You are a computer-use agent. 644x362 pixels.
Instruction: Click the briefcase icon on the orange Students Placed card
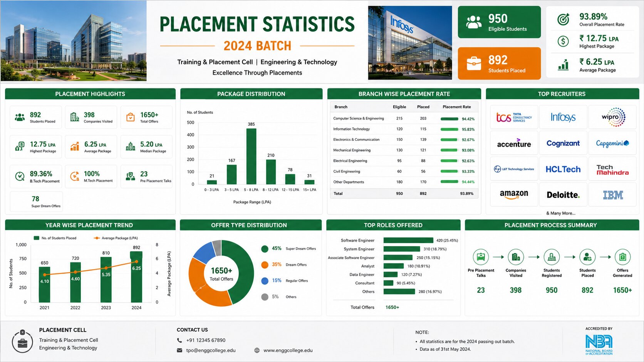[x=474, y=63]
